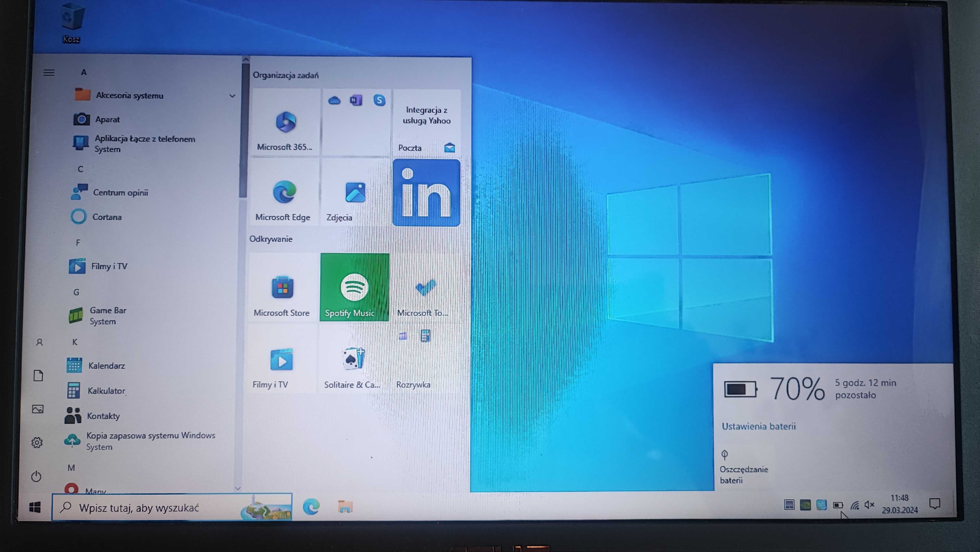Open the user account icon in the Start sidebar
Image resolution: width=980 pixels, height=552 pixels.
point(39,342)
